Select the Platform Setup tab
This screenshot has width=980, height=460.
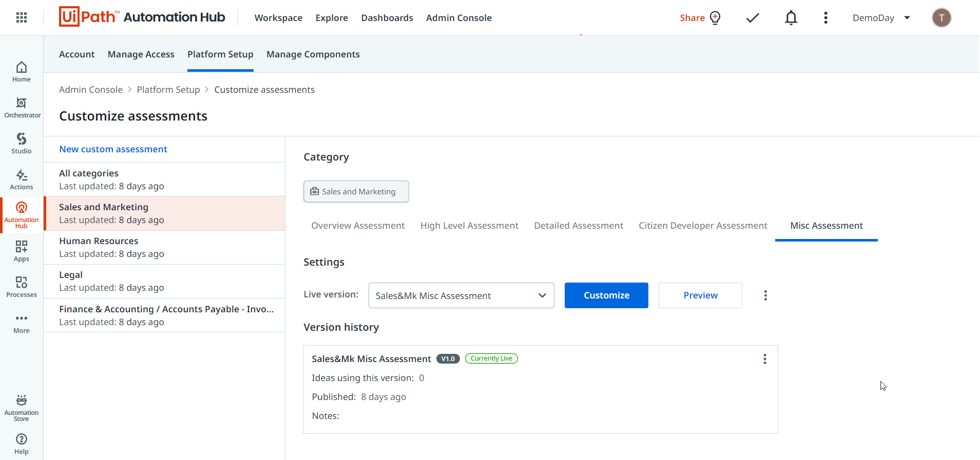tap(220, 54)
